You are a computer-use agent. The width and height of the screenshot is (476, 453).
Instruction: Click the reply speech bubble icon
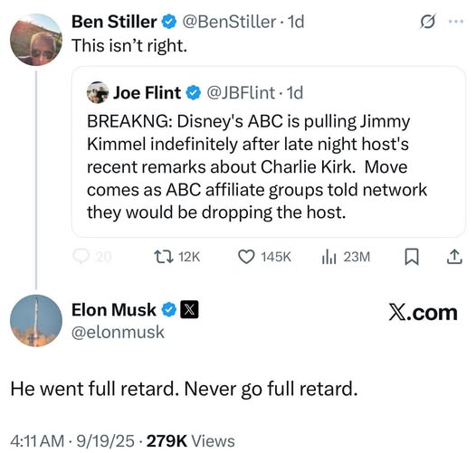(81, 257)
